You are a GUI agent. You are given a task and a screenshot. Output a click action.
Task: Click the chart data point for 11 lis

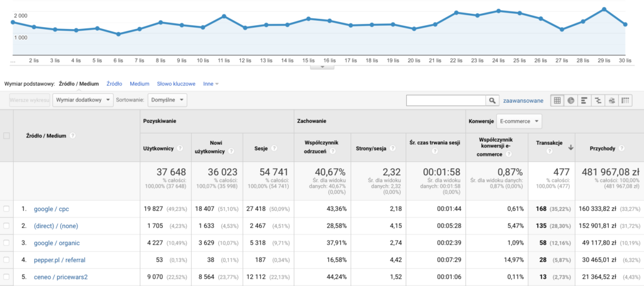click(x=224, y=16)
